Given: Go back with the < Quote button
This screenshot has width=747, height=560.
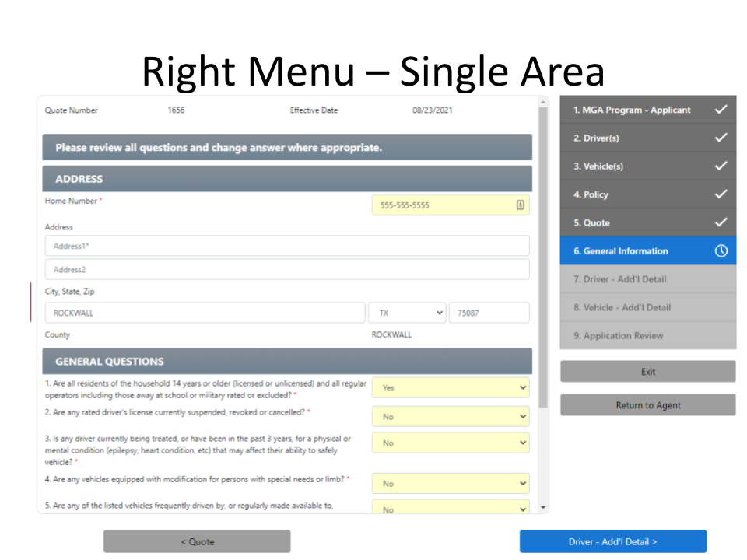Looking at the screenshot, I should (x=197, y=541).
